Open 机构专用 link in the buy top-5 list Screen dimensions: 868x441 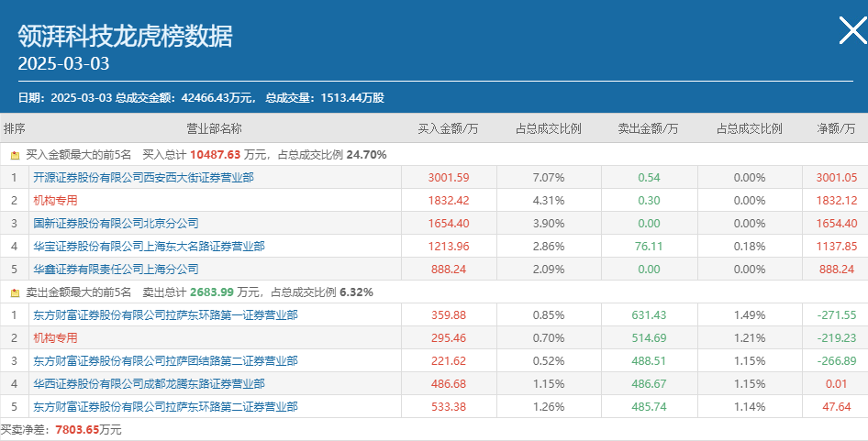(55, 200)
